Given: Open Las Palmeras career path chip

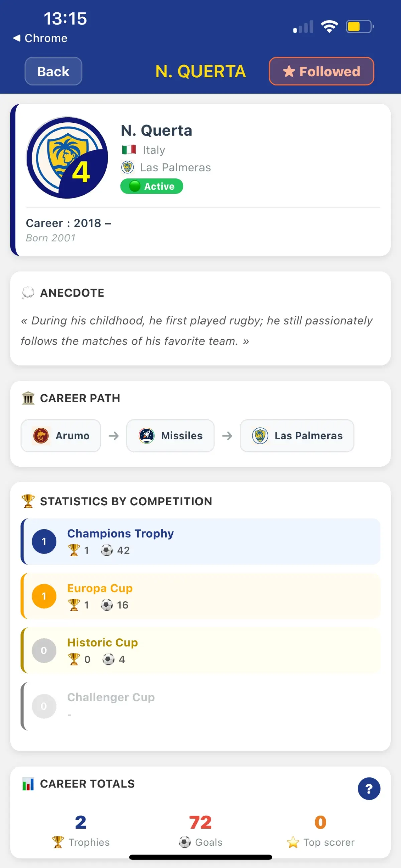Looking at the screenshot, I should [x=296, y=436].
